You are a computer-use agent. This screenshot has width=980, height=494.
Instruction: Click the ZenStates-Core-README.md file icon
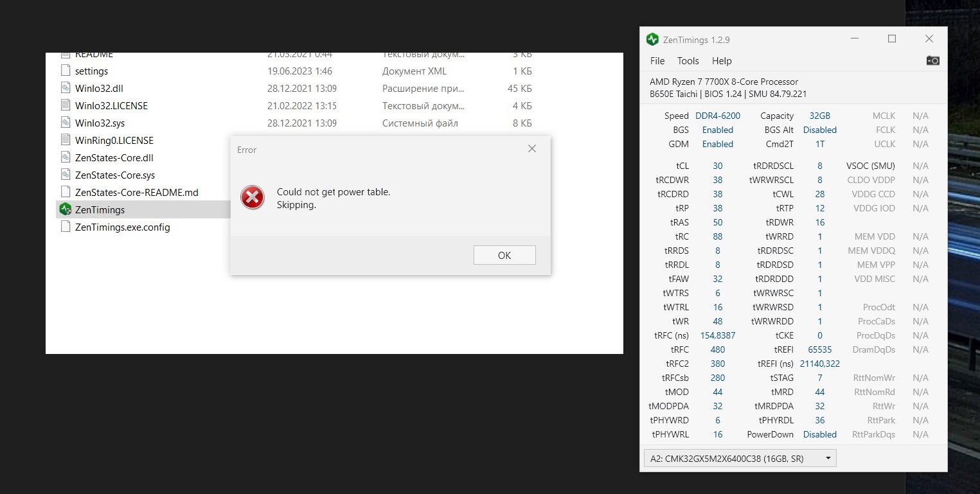(x=65, y=192)
